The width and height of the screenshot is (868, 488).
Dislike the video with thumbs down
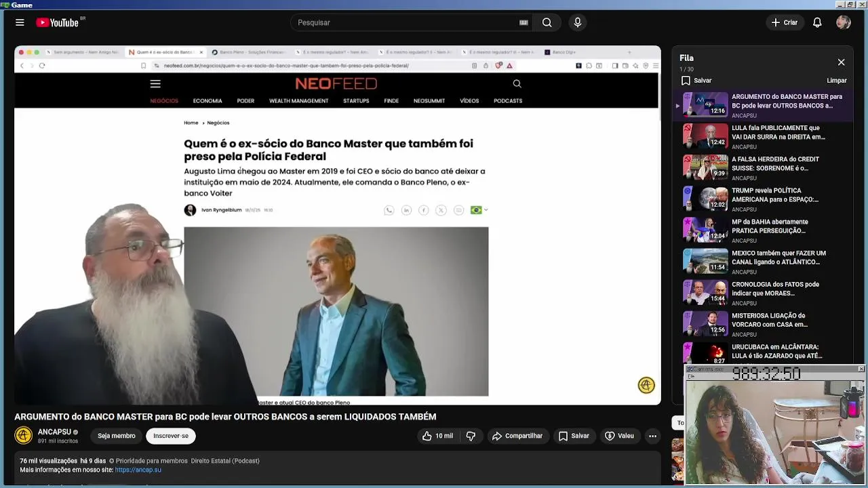[471, 436]
